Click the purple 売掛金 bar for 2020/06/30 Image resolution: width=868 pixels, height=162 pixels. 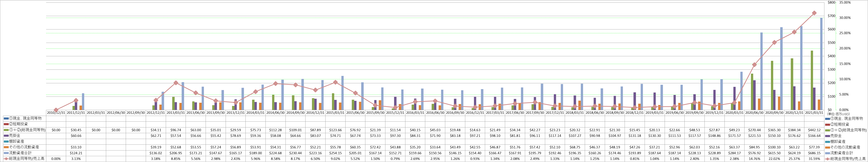coord(754,95)
